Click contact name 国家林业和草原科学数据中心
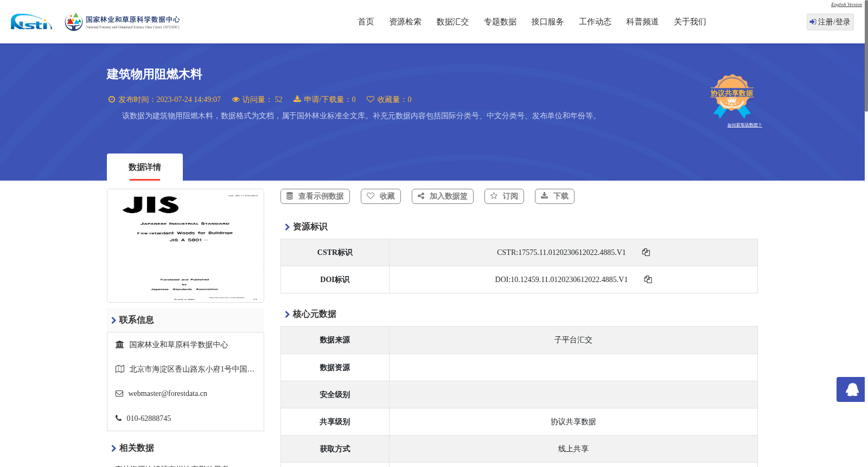The width and height of the screenshot is (868, 467). (x=178, y=344)
